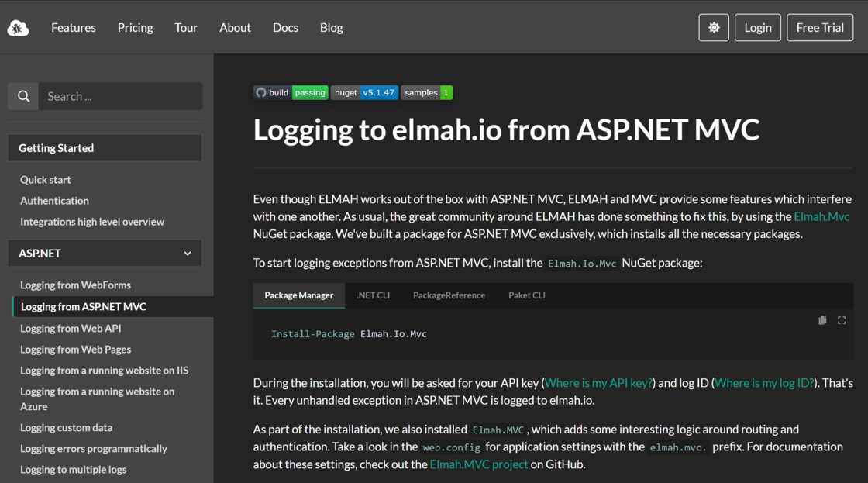Image resolution: width=868 pixels, height=483 pixels.
Task: Click the inline code elmah.mvc.
Action: tap(678, 447)
